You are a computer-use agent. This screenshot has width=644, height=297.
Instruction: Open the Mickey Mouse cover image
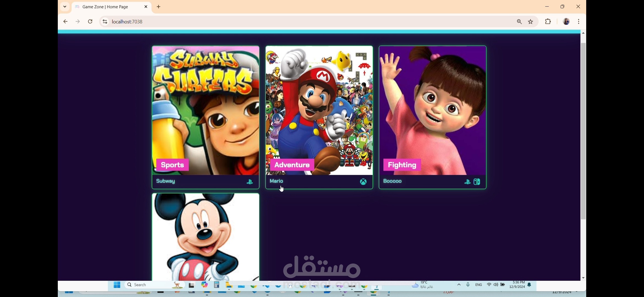point(206,237)
